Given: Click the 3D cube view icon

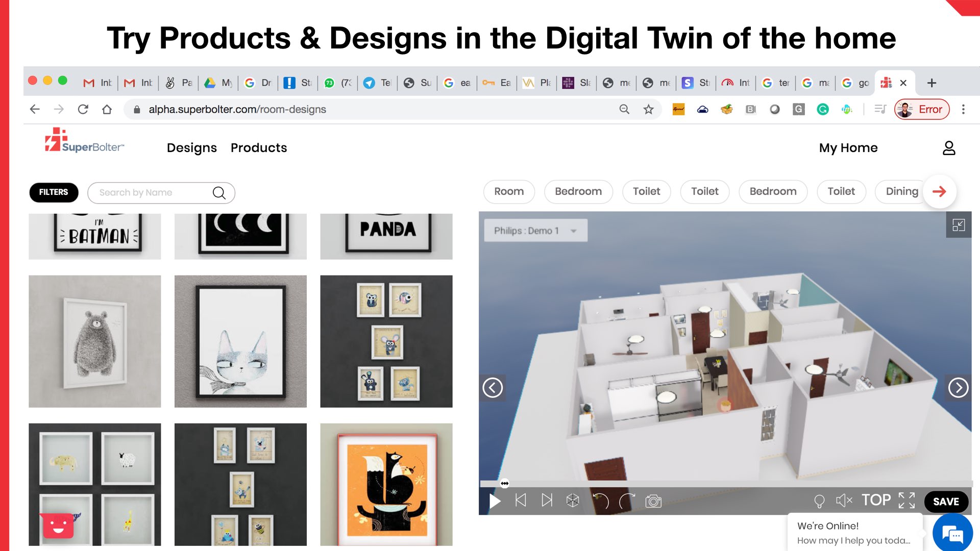Looking at the screenshot, I should tap(573, 500).
